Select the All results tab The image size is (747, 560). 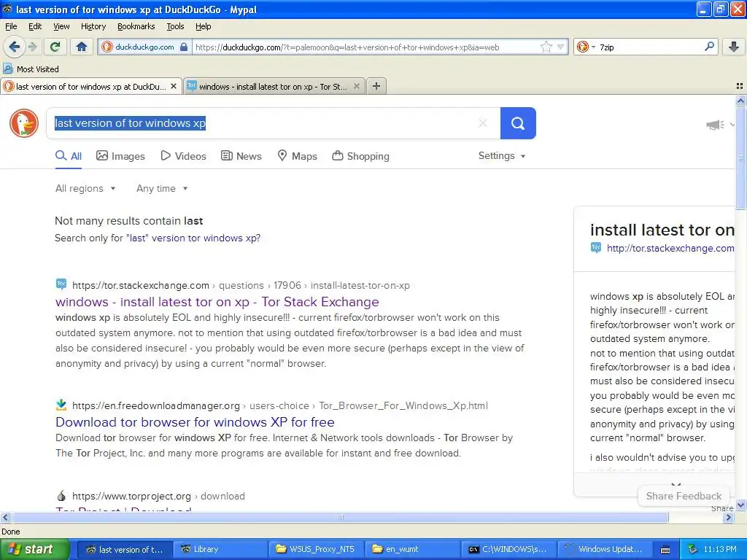pos(69,156)
